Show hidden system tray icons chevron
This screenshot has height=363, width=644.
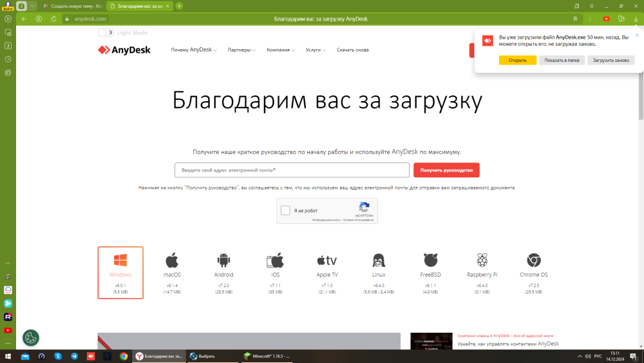580,357
